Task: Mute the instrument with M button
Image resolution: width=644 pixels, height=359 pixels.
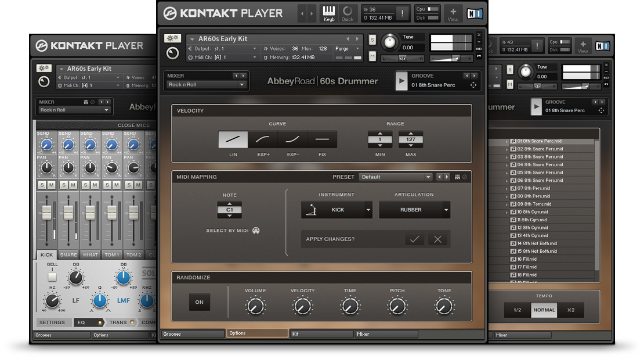Action: pos(372,56)
